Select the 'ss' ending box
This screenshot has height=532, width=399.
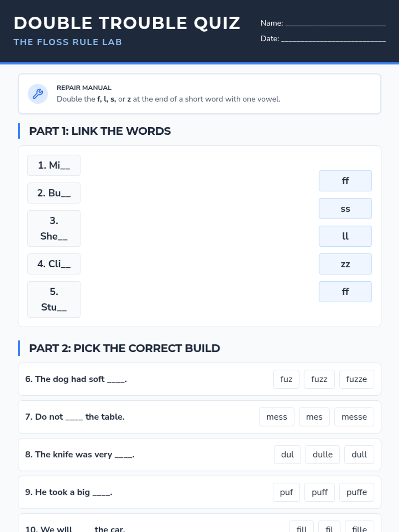345,208
